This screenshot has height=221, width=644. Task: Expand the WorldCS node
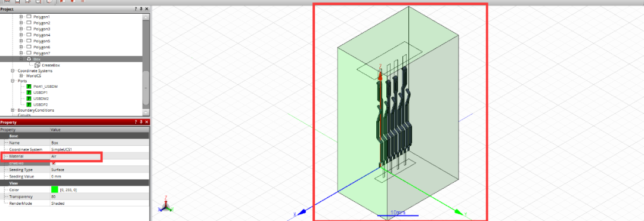[x=21, y=76]
